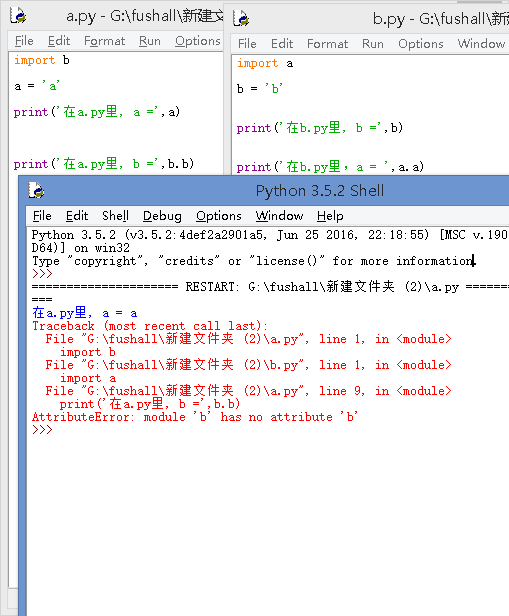The image size is (509, 616).
Task: Open Format menu in a.py window
Action: [x=104, y=41]
